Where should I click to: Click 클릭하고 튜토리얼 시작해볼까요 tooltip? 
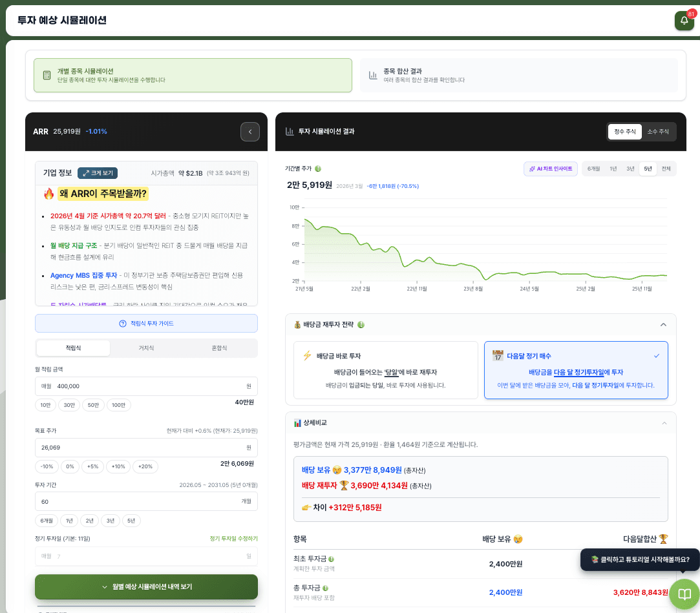coord(640,559)
